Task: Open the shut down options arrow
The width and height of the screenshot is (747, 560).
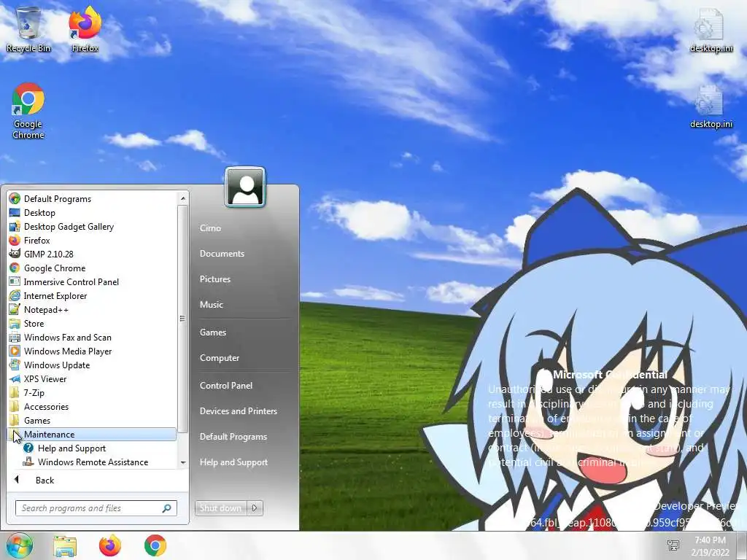Action: 255,507
